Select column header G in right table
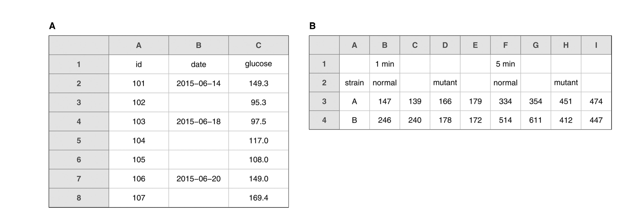This screenshot has width=644, height=214. [x=535, y=45]
